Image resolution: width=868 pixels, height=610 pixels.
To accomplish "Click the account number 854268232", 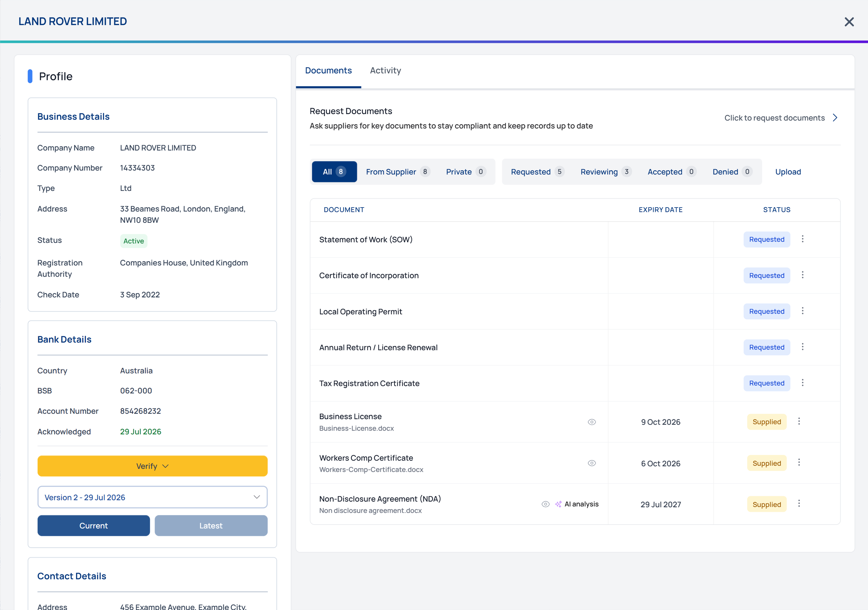I will (x=140, y=411).
